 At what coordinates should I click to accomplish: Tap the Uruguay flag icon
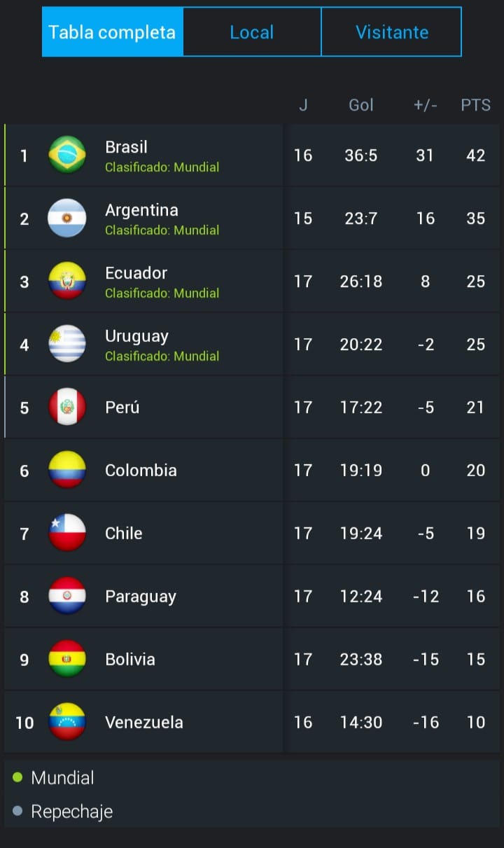pos(67,344)
